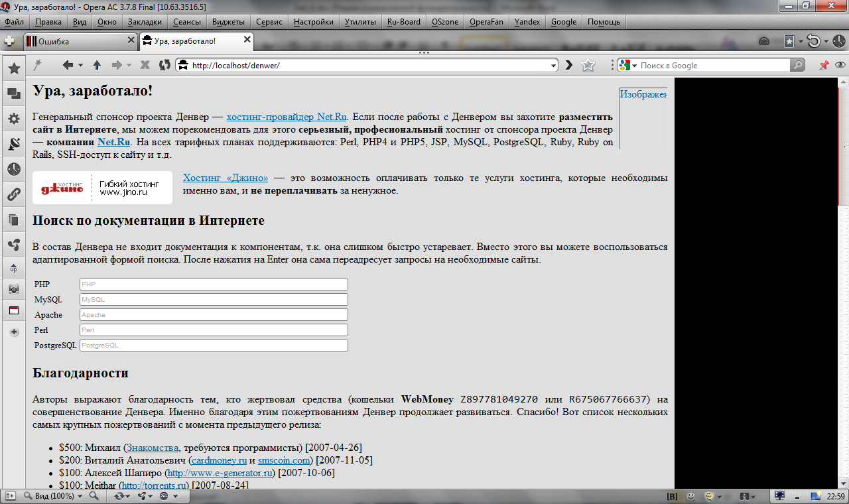Switch to the Ошибка tab
849x504 pixels.
coord(80,41)
